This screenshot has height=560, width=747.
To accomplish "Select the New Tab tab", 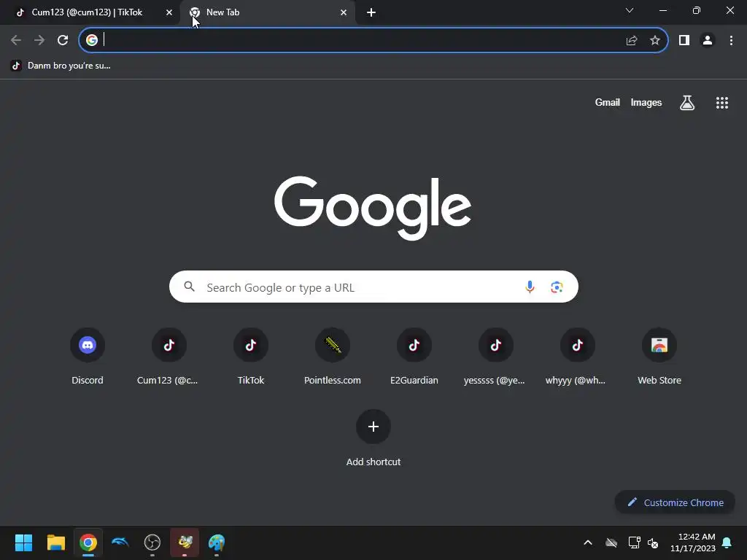I will [267, 12].
